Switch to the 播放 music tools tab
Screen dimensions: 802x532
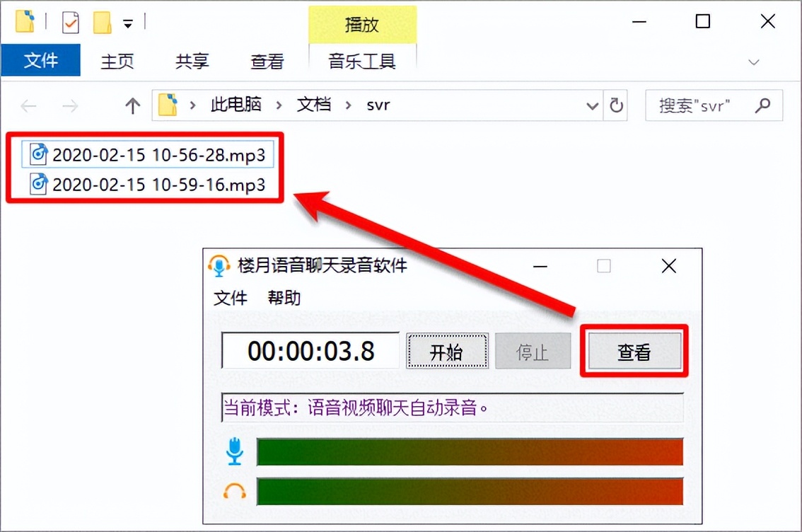362,24
